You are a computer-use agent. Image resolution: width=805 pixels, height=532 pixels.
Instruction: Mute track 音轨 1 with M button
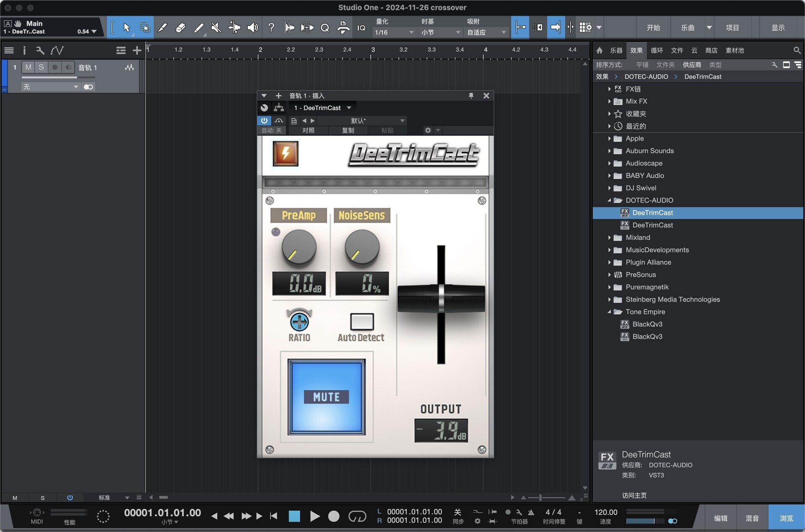[x=28, y=67]
